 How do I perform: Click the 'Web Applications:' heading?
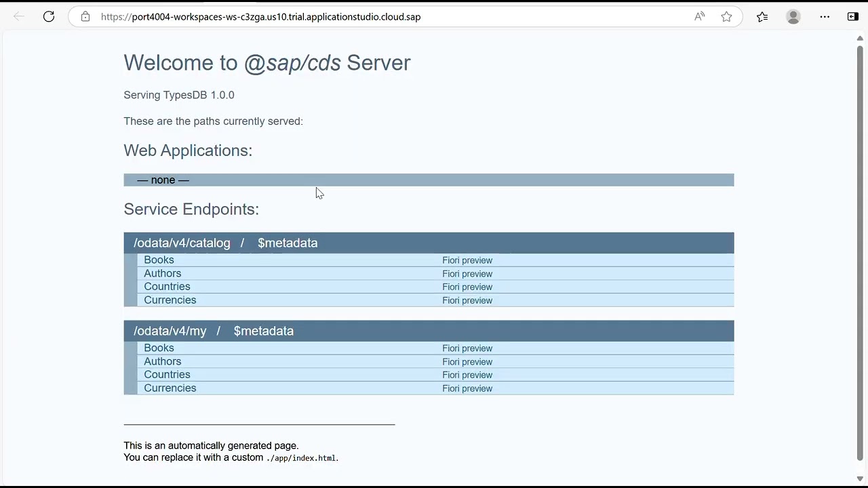tap(188, 150)
